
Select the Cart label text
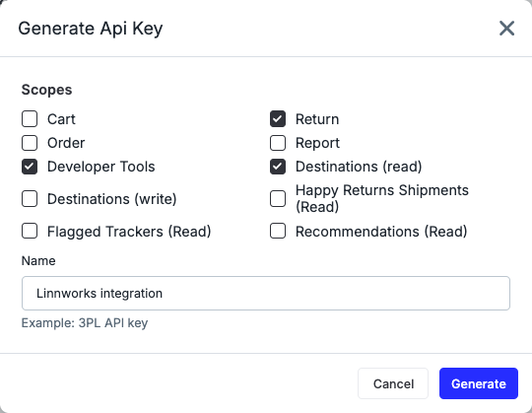[x=61, y=119]
